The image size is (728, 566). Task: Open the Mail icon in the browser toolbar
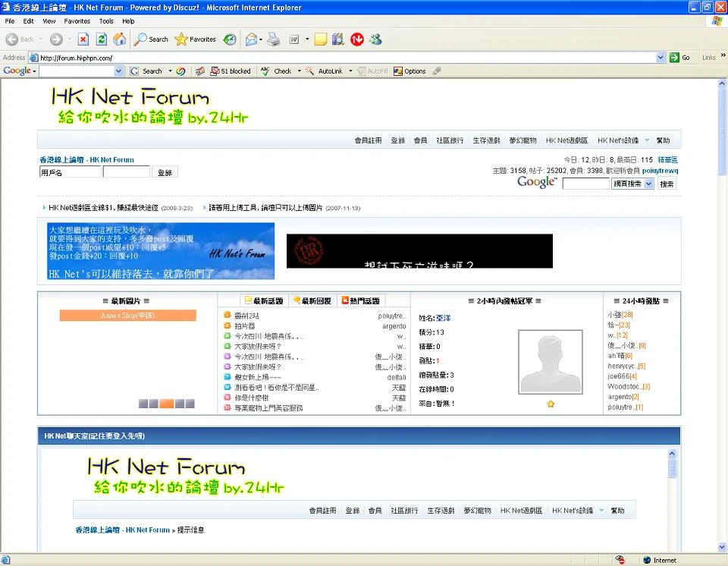(x=250, y=39)
